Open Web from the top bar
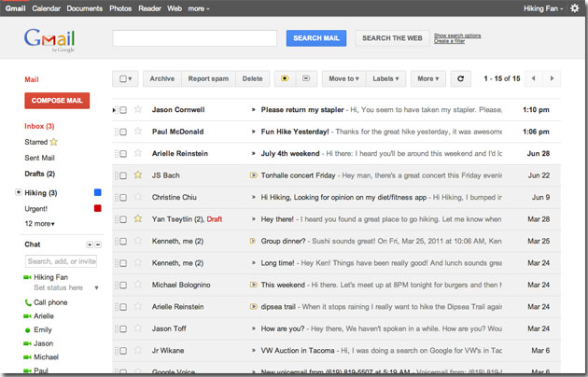The height and width of the screenshot is (377, 588). coord(175,8)
